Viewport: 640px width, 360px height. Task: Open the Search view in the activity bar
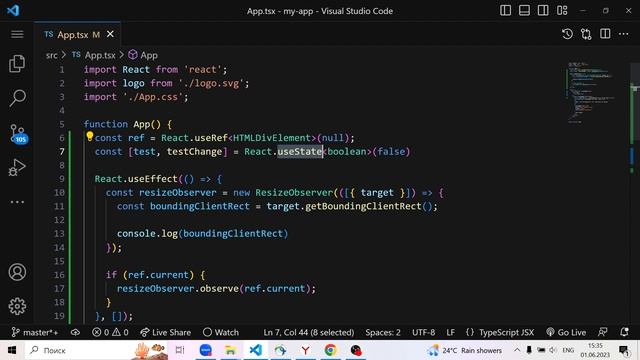pyautogui.click(x=17, y=98)
